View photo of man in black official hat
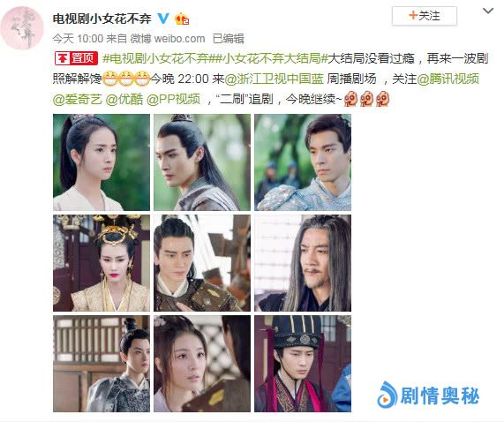504x422 pixels. tap(303, 364)
